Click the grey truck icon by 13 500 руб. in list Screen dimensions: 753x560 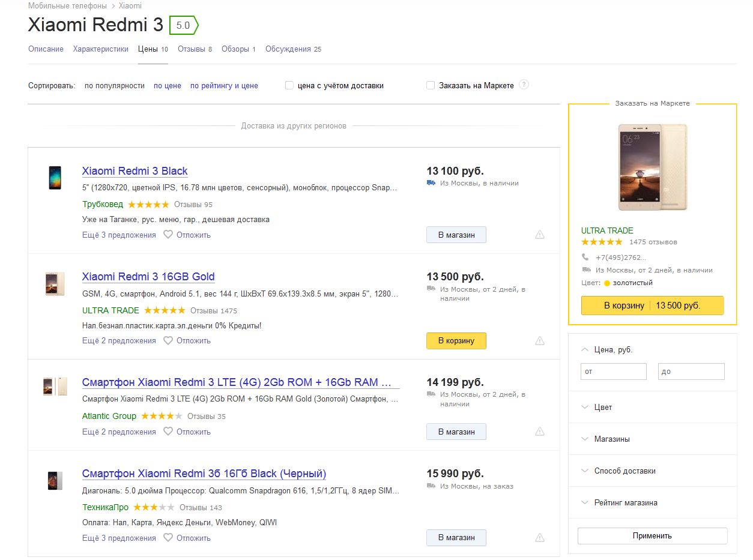431,289
